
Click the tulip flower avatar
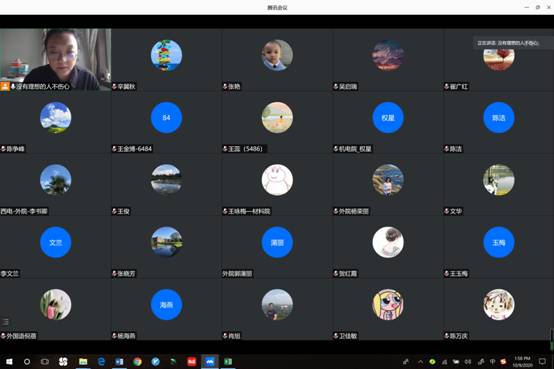tap(55, 304)
